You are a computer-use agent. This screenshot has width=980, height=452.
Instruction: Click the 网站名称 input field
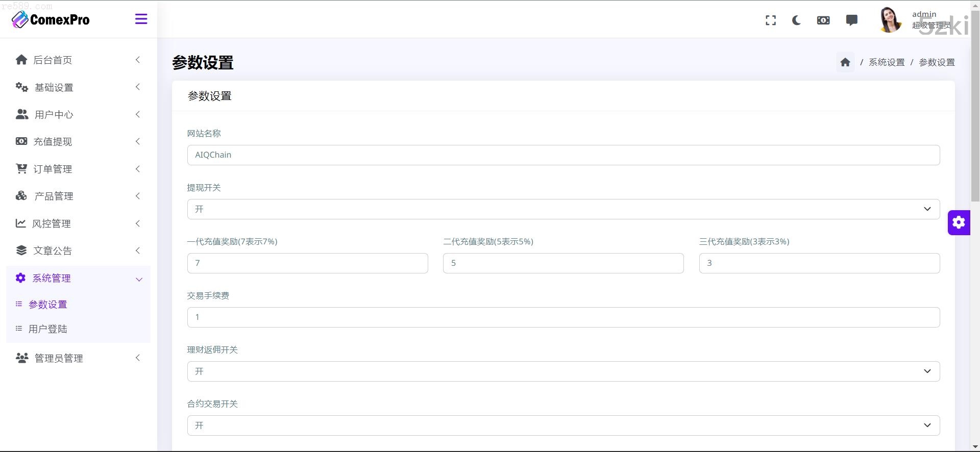point(563,155)
